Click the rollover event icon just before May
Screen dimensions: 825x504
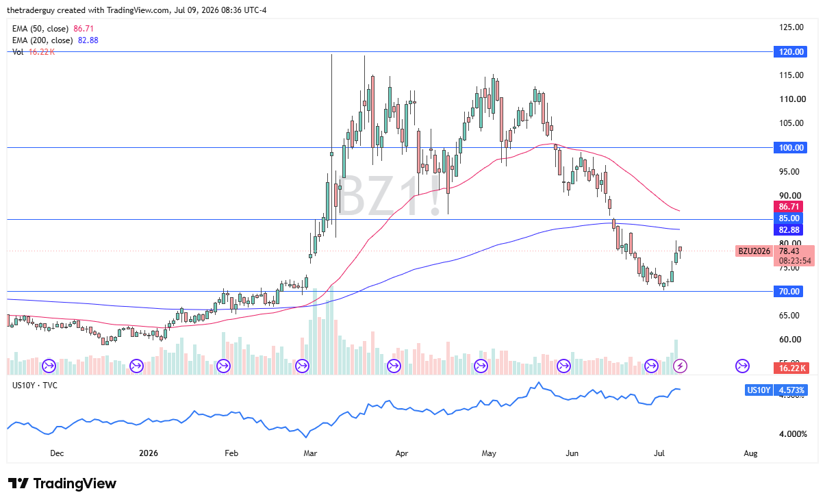point(481,366)
